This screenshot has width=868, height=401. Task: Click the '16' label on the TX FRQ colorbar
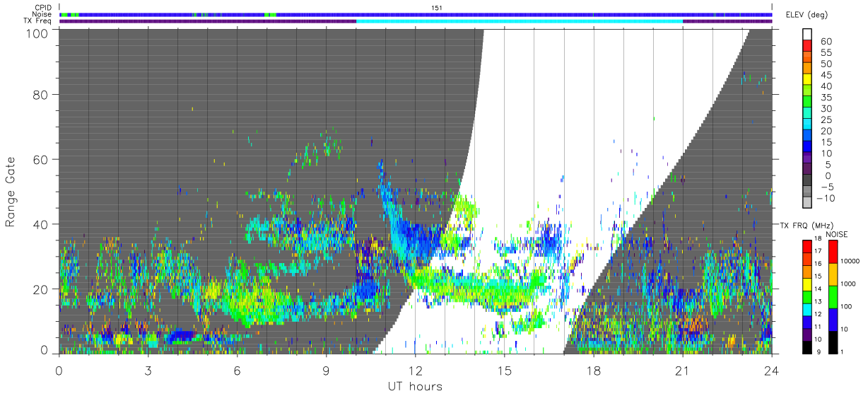(x=818, y=264)
